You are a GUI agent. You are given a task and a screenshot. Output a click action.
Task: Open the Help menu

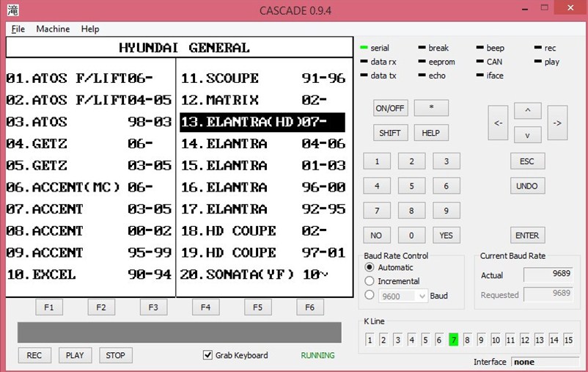pyautogui.click(x=90, y=29)
